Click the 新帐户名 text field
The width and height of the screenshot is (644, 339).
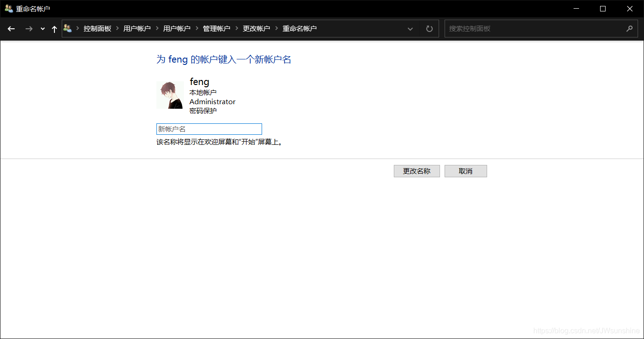(209, 129)
